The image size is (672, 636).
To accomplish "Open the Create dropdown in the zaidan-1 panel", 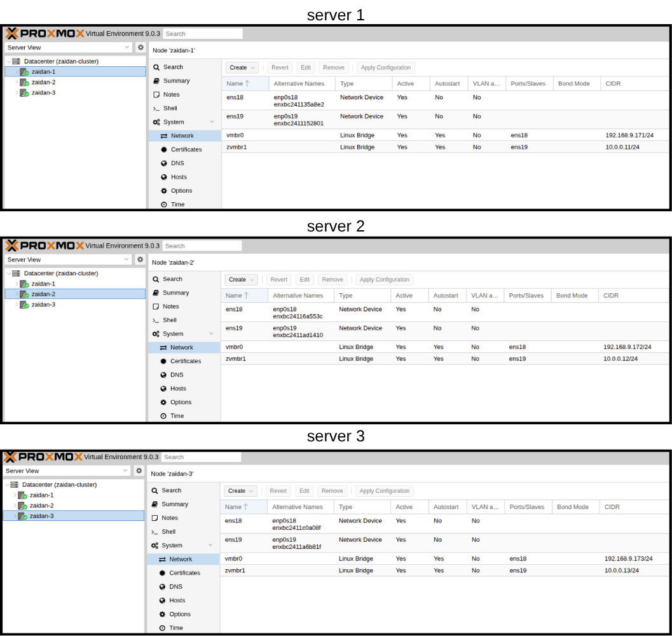I will pos(242,67).
